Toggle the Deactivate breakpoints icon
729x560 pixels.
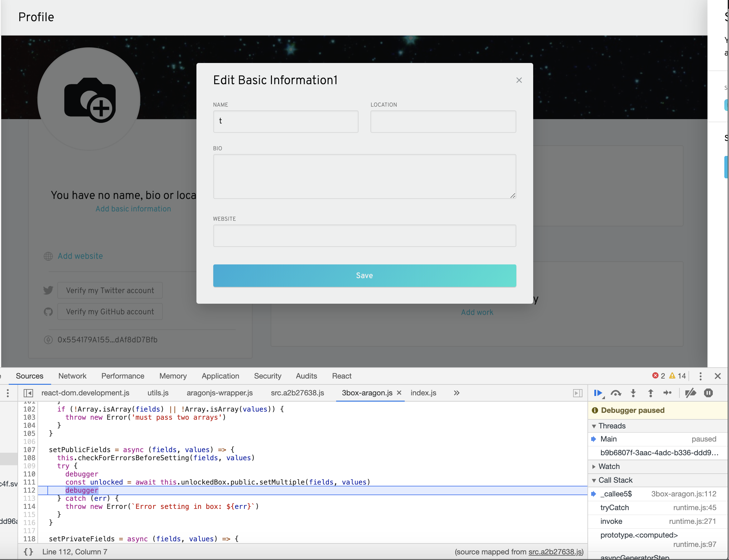[x=691, y=393]
